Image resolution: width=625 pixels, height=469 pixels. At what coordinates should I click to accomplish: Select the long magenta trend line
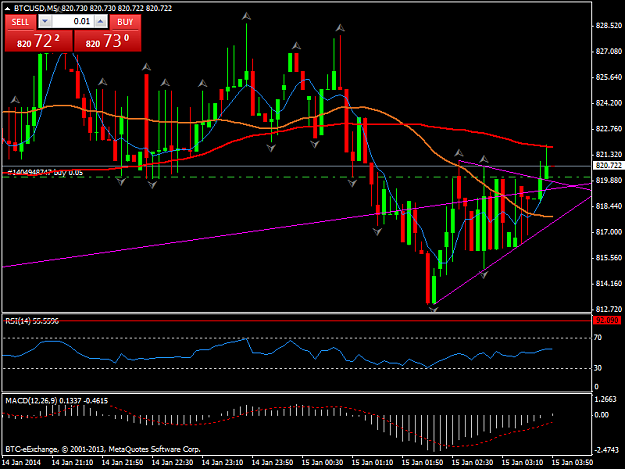(x=199, y=238)
